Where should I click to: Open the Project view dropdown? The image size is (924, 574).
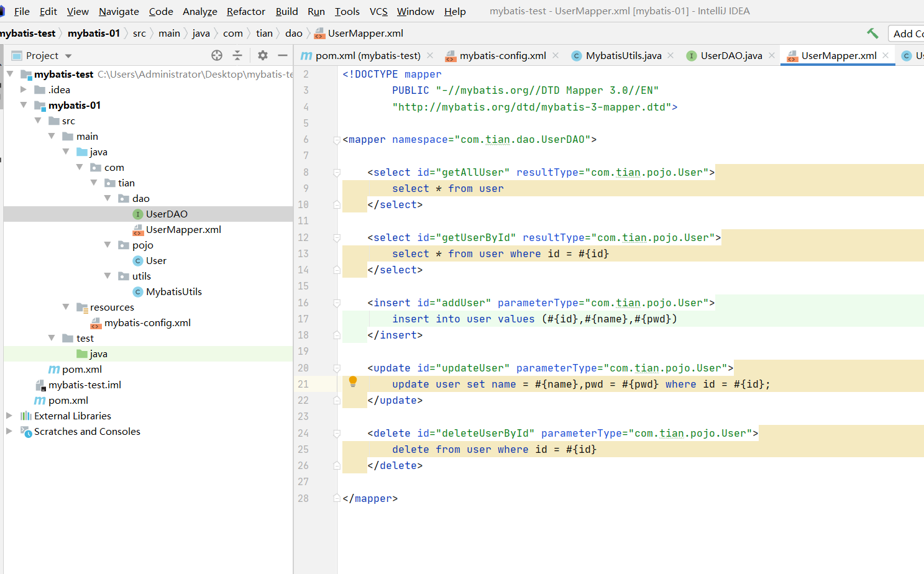click(x=68, y=56)
